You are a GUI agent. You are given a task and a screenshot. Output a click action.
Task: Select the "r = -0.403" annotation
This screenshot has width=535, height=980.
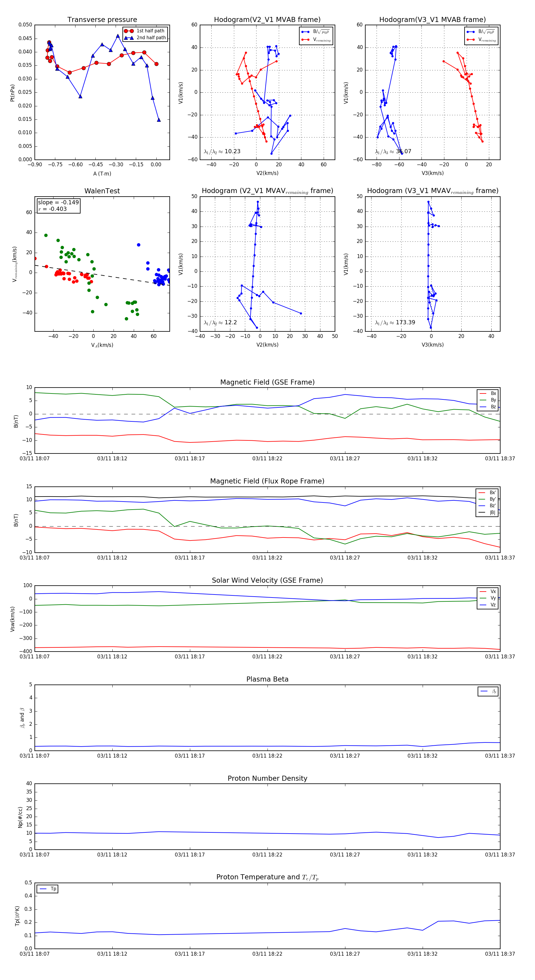pyautogui.click(x=52, y=209)
